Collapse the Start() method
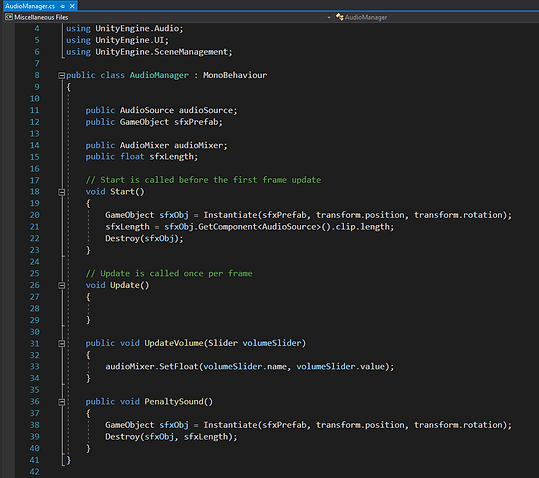This screenshot has width=539, height=478. pos(62,192)
